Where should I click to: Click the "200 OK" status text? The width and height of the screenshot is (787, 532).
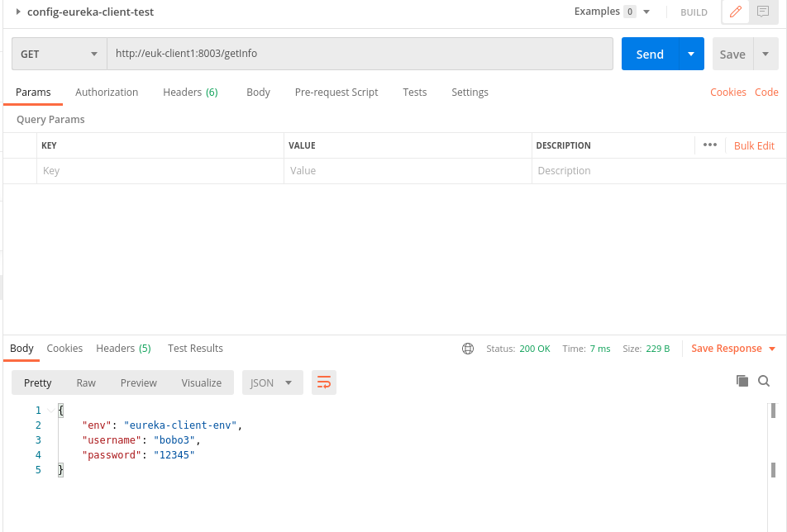tap(535, 349)
